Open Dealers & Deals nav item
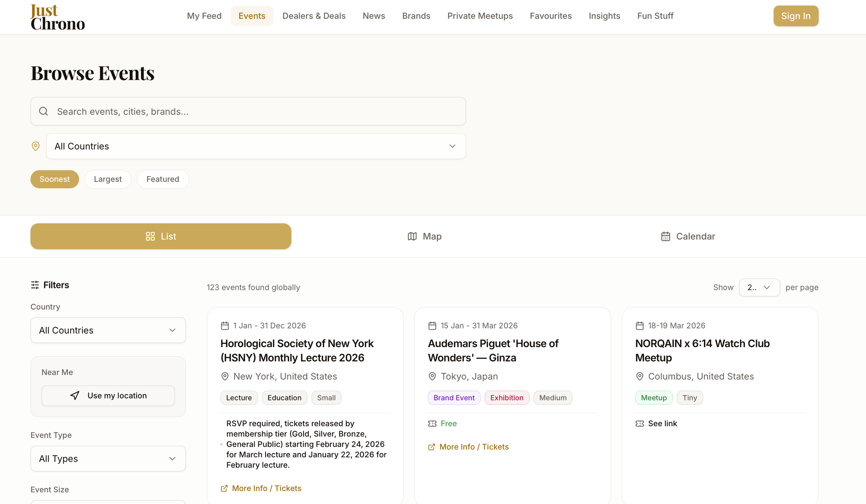Screen dimensions: 866x504 (x=314, y=16)
